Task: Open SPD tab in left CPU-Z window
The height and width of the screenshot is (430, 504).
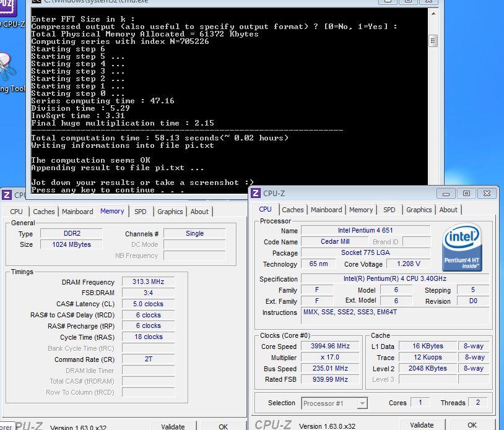Action: [x=140, y=212]
